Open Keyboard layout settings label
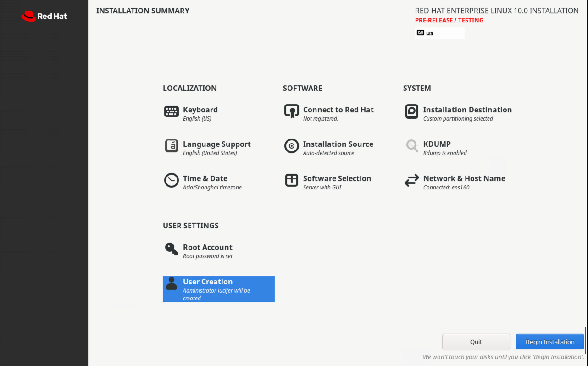Screen dimensions: 588x366 (x=200, y=110)
